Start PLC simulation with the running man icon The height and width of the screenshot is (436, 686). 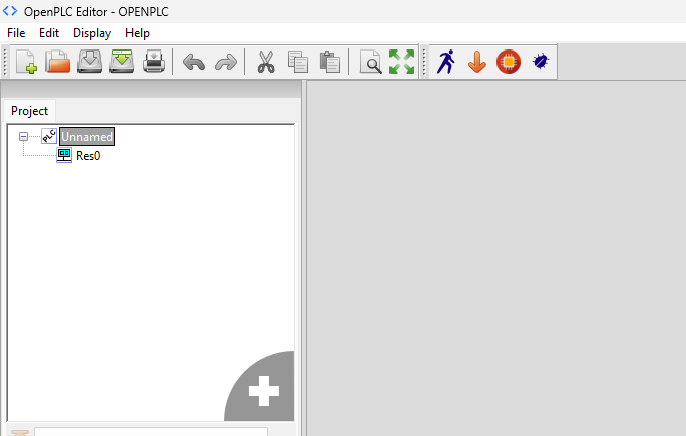[x=446, y=62]
